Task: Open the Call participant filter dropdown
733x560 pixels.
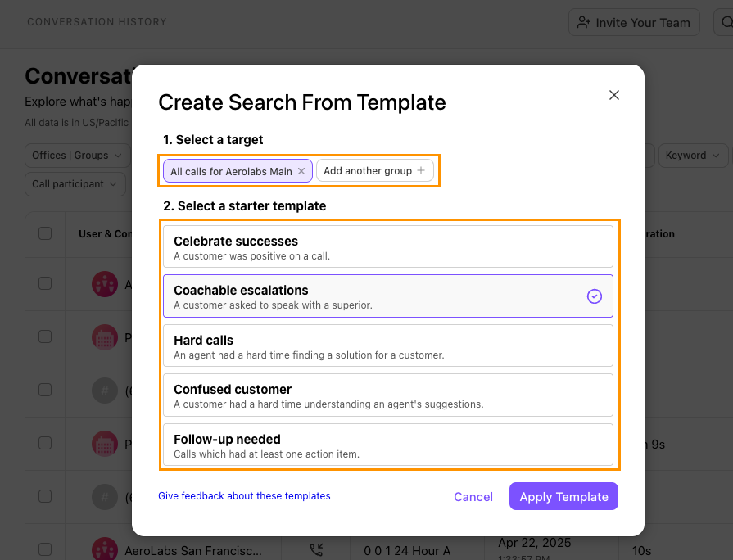Action: coord(75,184)
